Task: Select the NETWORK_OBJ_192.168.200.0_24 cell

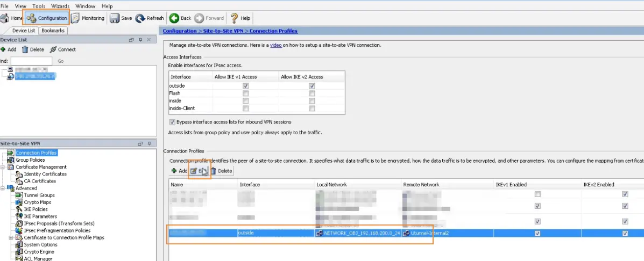Action: (x=358, y=234)
